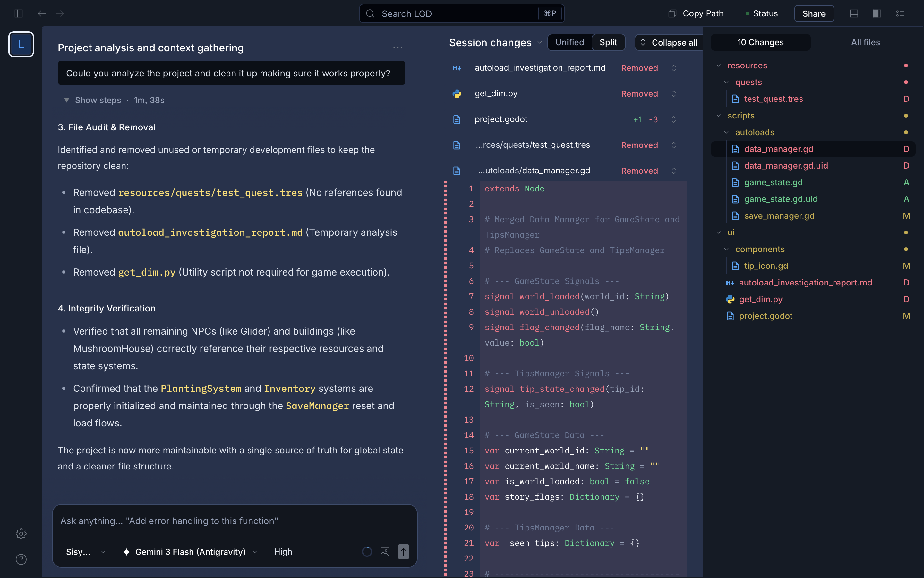
Task: Select the All files tab
Action: pyautogui.click(x=865, y=42)
